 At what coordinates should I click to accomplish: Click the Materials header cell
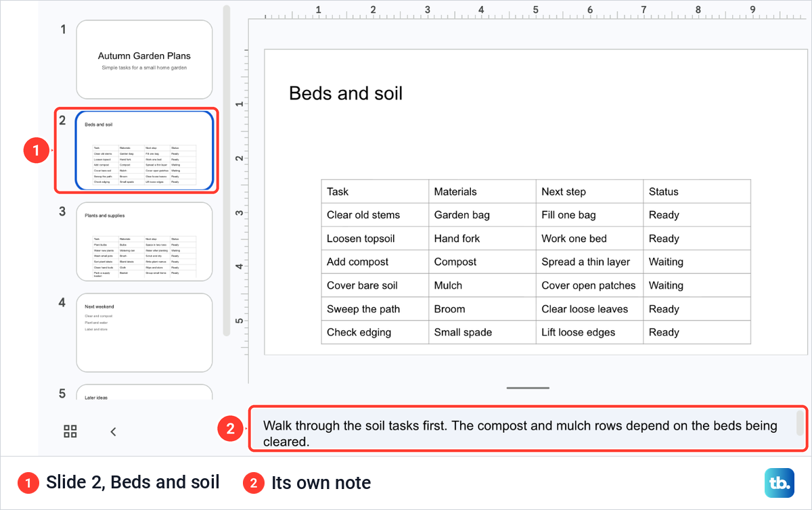(x=482, y=191)
